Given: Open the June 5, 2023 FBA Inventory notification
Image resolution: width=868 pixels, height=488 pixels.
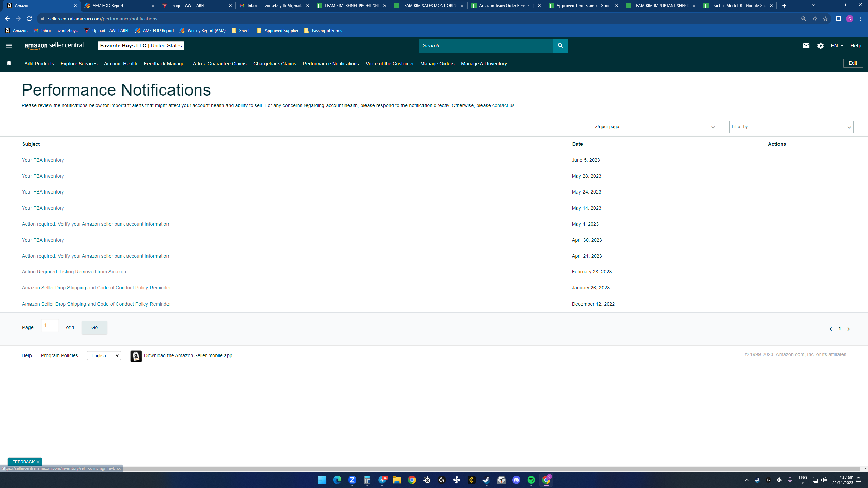Looking at the screenshot, I should pos(43,160).
